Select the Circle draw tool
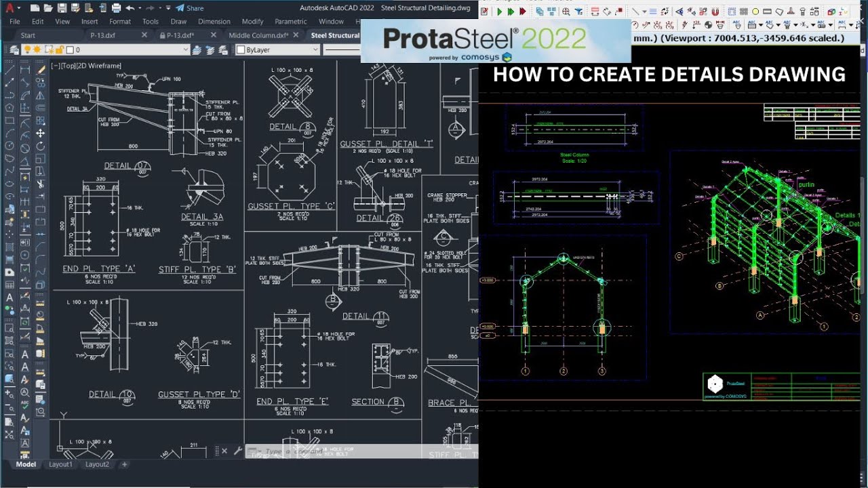 click(9, 146)
